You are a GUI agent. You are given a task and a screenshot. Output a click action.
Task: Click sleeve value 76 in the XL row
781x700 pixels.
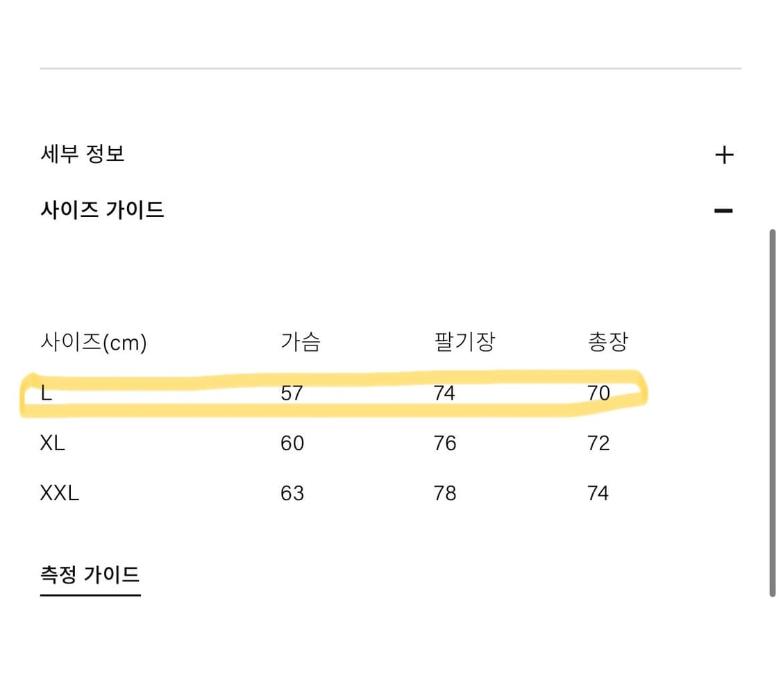pyautogui.click(x=444, y=443)
